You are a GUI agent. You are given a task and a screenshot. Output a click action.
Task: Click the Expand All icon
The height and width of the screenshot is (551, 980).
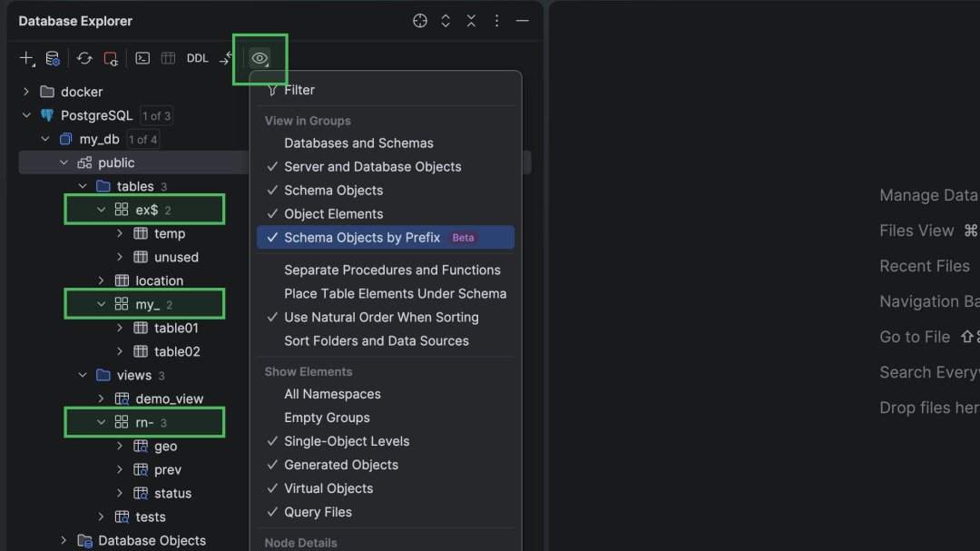point(446,21)
